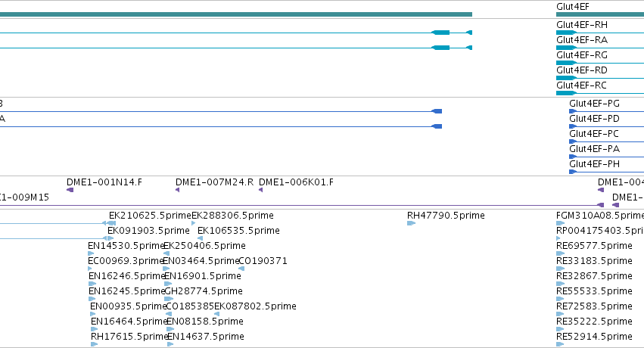Select the CO185385 EST label
Screen dimensions: 644x348
[190, 306]
